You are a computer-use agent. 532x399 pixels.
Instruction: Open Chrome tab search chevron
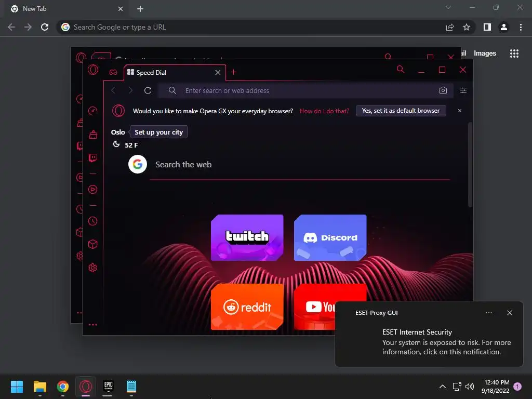point(448,7)
